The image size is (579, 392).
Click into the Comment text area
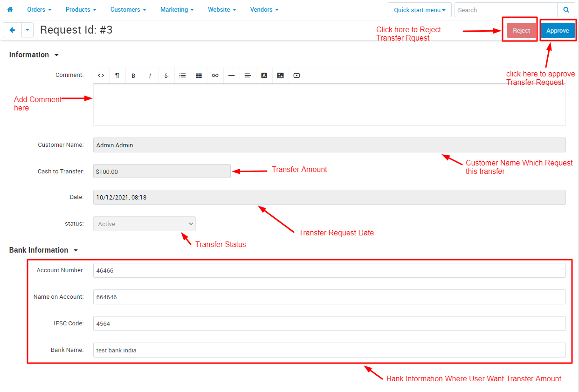pos(330,104)
